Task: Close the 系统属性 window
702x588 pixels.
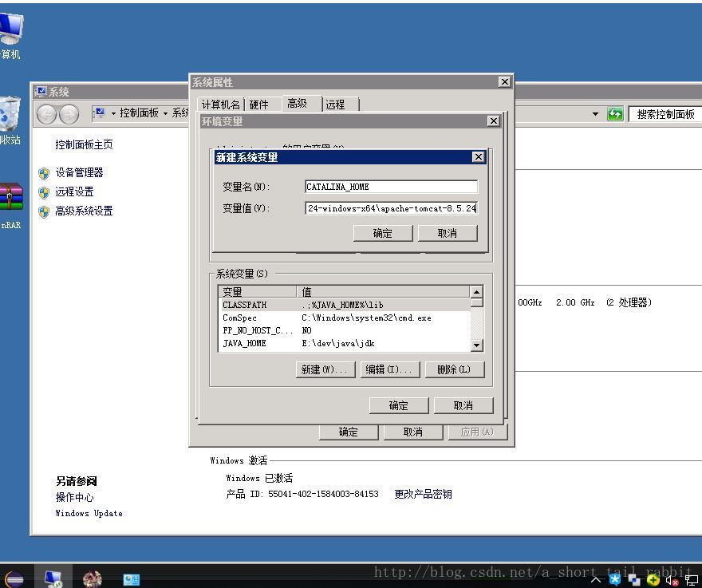Action: tap(504, 82)
